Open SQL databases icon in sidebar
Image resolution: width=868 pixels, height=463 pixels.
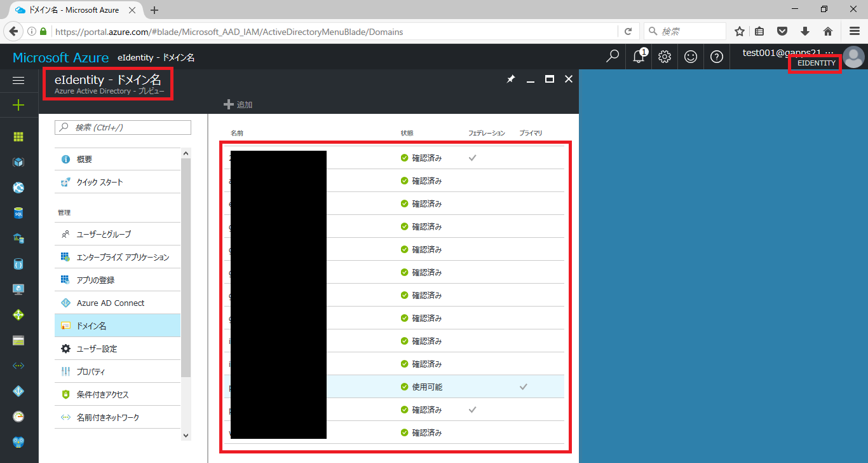pos(18,213)
